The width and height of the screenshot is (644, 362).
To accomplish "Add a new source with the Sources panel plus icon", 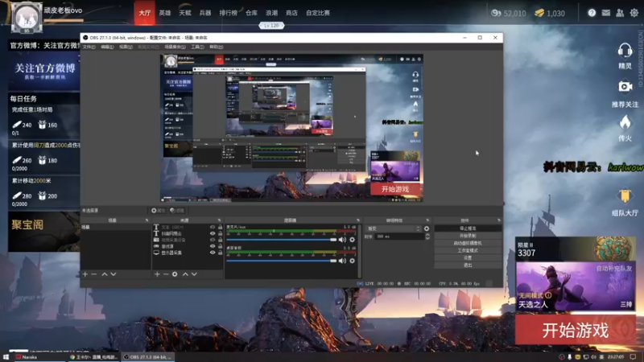I will [157, 274].
